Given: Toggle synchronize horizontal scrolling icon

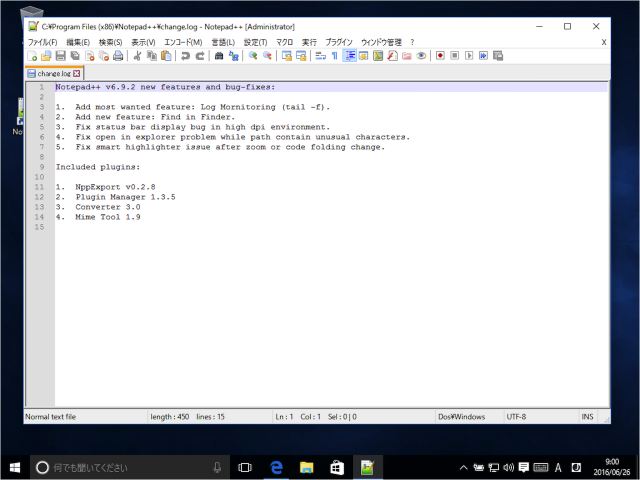Looking at the screenshot, I should point(301,56).
